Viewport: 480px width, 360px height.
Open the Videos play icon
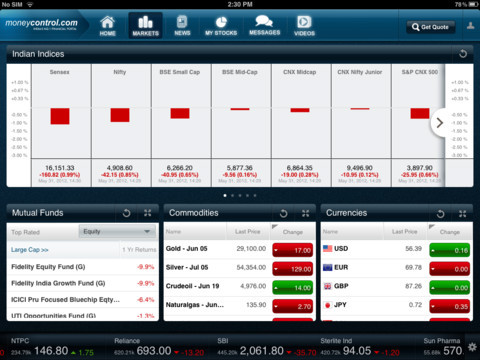[x=304, y=22]
